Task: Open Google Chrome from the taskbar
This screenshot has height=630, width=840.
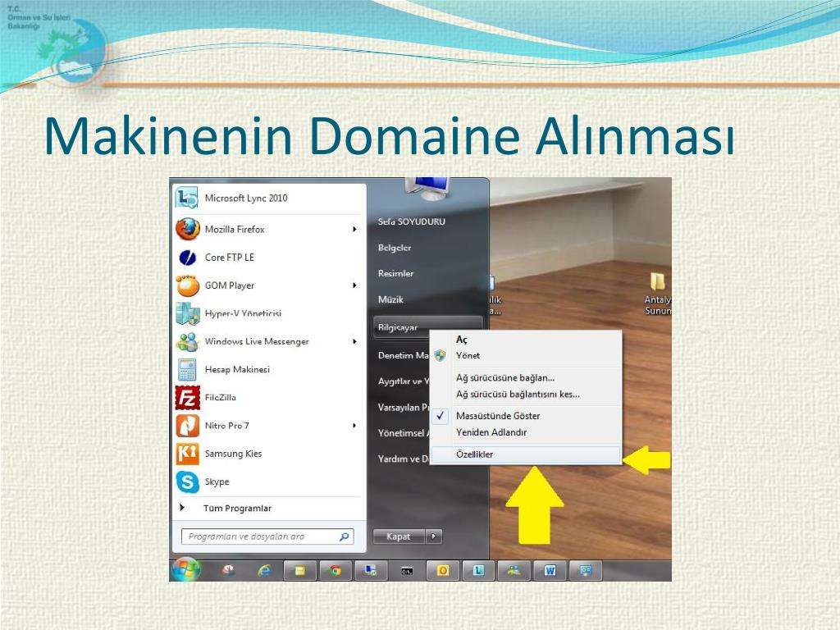Action: [336, 571]
